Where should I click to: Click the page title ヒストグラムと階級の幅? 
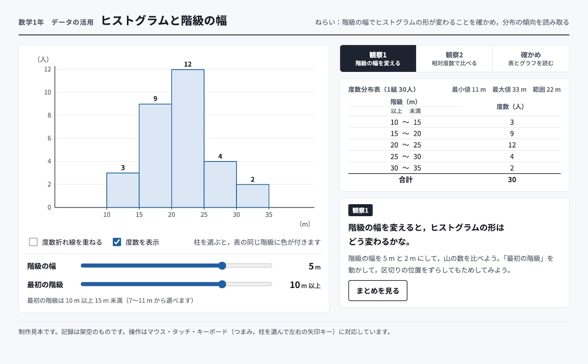point(164,21)
